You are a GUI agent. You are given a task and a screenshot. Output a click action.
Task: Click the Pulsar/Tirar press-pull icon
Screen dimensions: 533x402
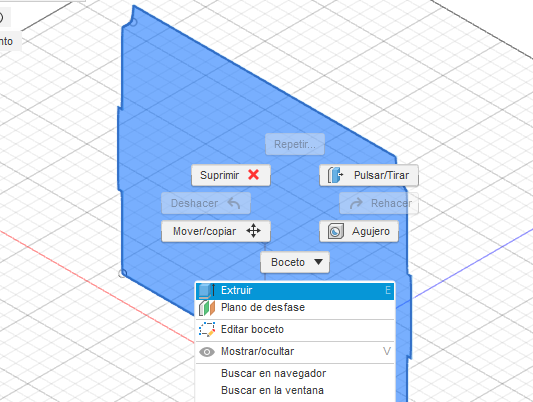tap(335, 175)
